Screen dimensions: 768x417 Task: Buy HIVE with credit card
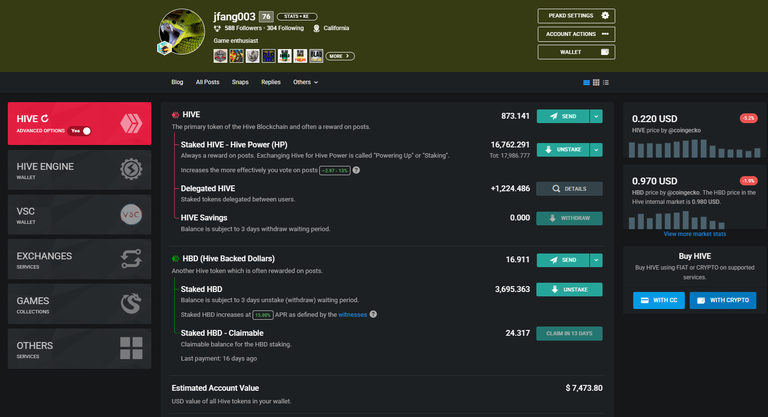[659, 300]
